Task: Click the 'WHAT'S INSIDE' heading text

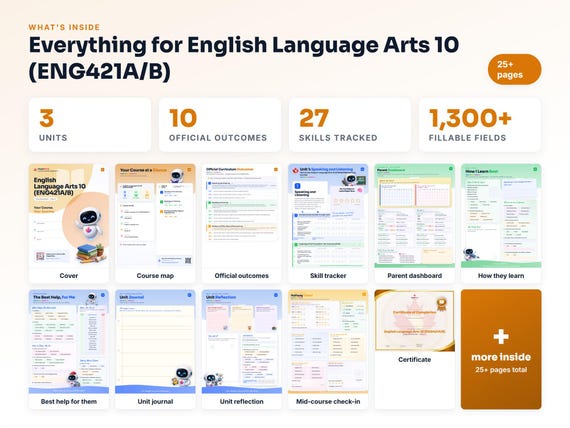Action: pos(64,27)
